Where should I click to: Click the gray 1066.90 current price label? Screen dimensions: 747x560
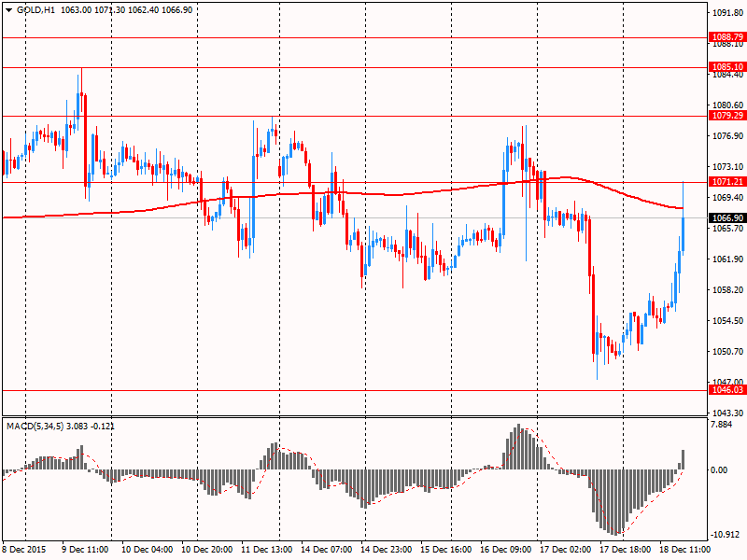click(726, 218)
